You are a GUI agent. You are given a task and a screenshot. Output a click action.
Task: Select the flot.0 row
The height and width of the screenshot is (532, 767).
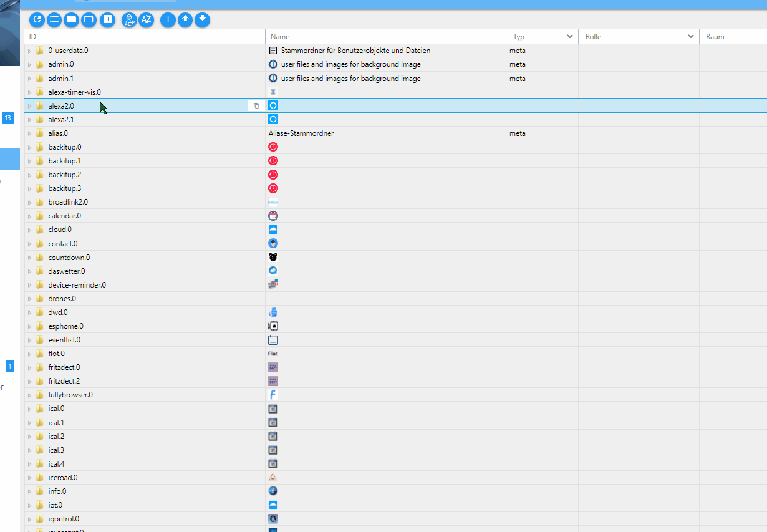pos(395,354)
